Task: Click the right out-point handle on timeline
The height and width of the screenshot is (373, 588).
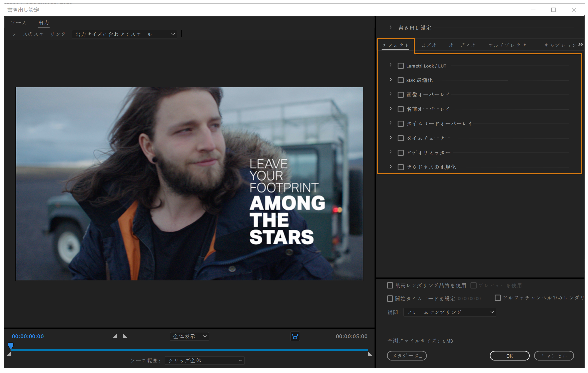Action: pos(370,354)
